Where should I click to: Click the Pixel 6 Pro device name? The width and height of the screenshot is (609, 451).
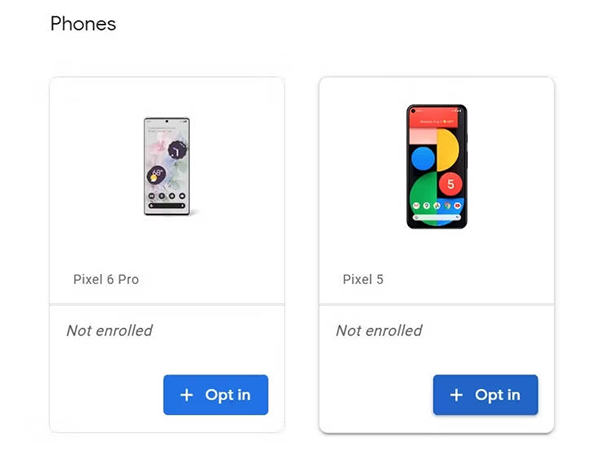point(106,279)
